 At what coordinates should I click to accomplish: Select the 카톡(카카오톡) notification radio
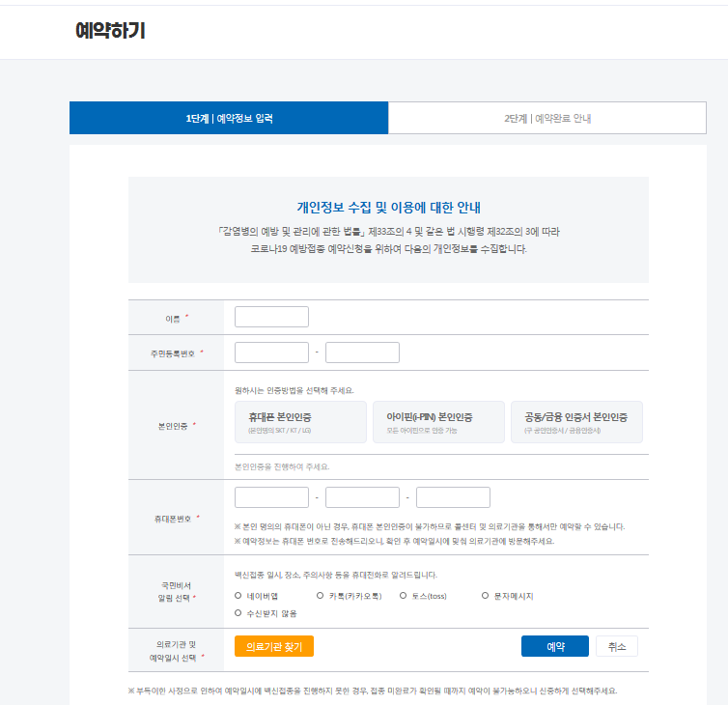[x=320, y=596]
